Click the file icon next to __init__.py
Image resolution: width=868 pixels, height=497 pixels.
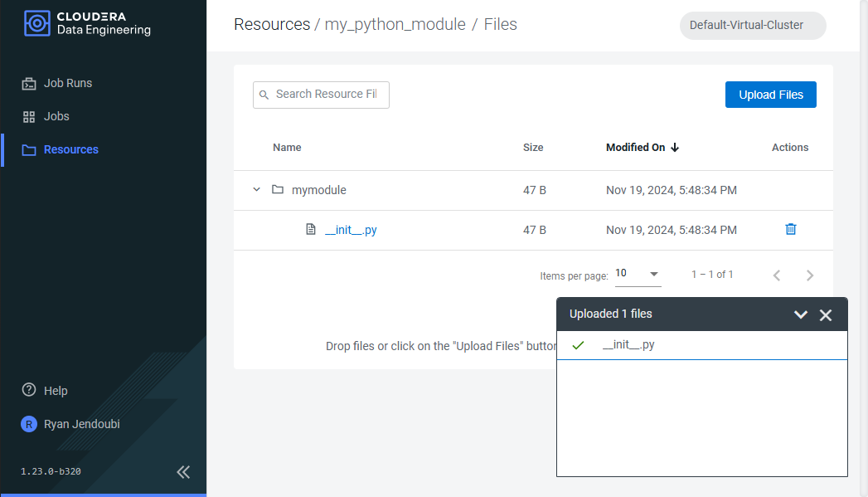pyautogui.click(x=310, y=229)
